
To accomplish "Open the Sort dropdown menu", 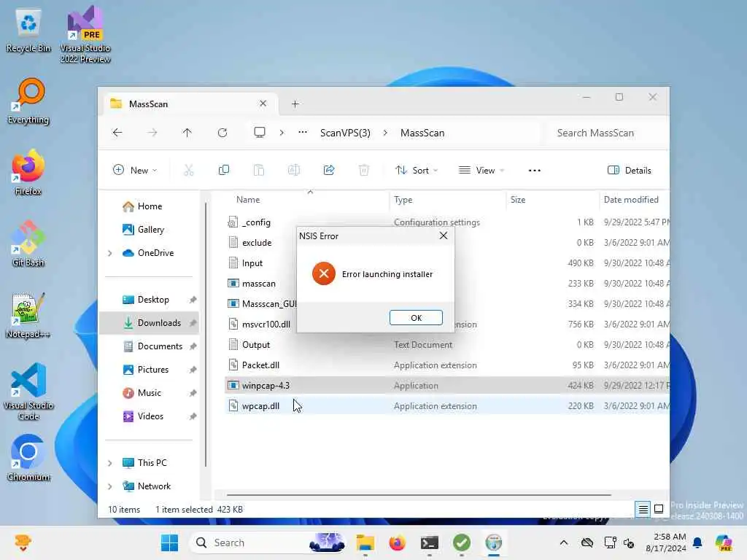I will point(417,170).
